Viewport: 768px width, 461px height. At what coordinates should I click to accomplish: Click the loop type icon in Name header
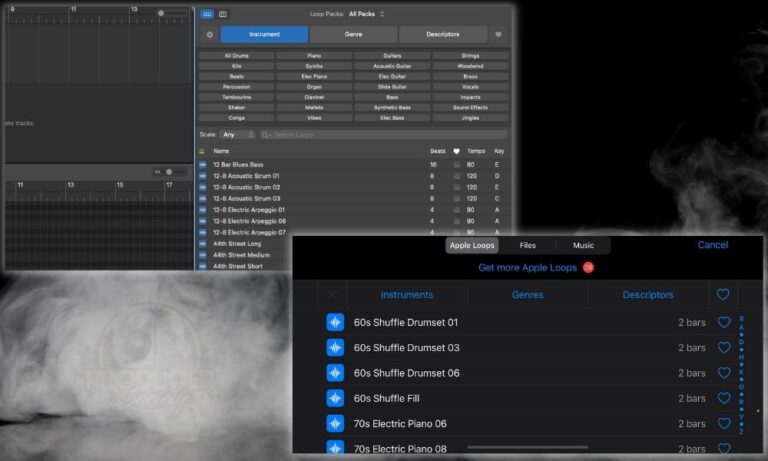click(202, 151)
